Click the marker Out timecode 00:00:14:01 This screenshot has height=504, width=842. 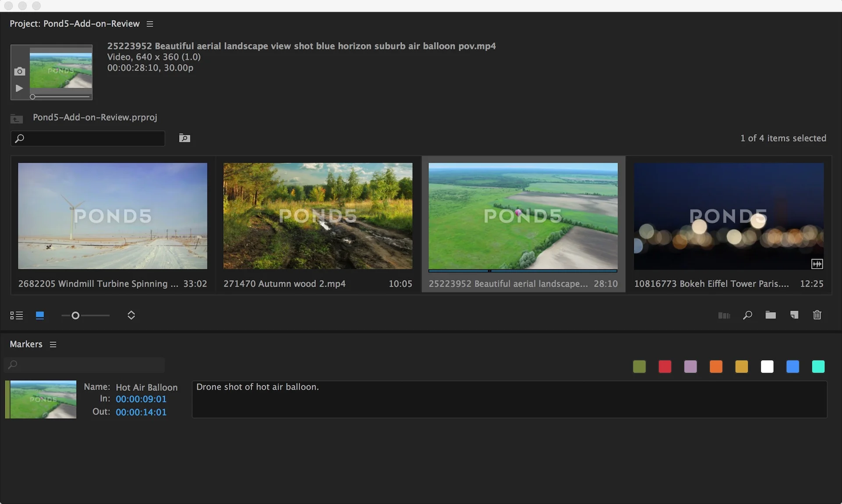(x=141, y=412)
